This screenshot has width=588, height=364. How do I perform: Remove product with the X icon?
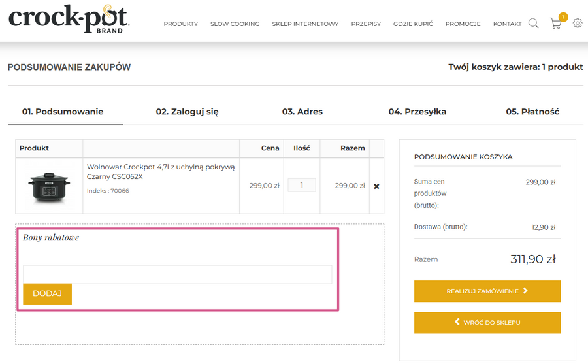pos(376,186)
